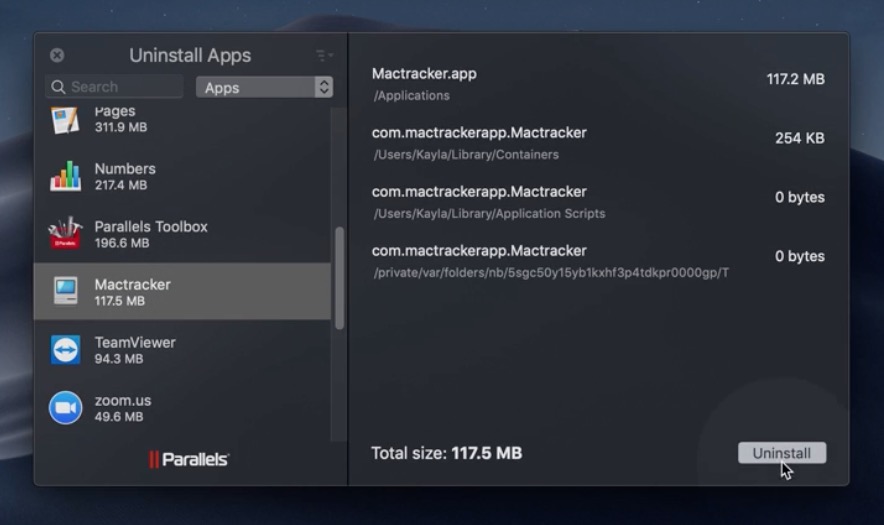This screenshot has width=884, height=525.
Task: Click the Parallels logo
Action: pyautogui.click(x=189, y=460)
